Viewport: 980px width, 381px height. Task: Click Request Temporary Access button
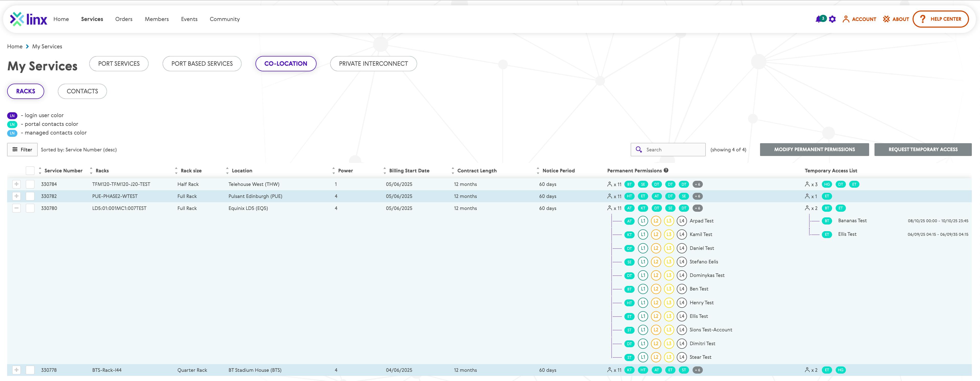(923, 150)
